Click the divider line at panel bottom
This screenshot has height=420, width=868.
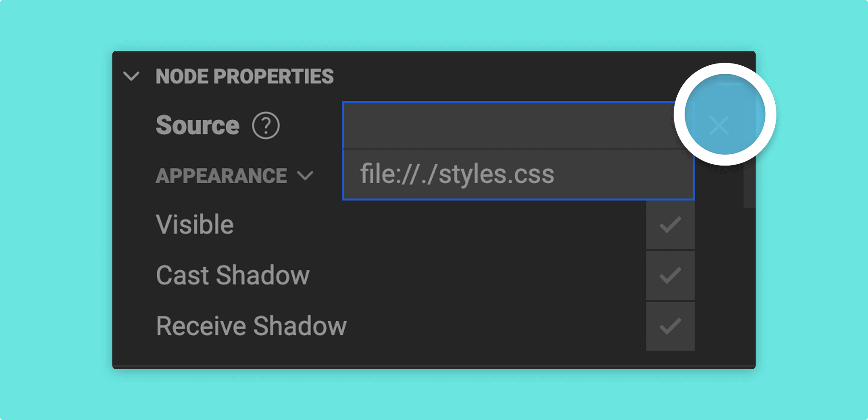[x=434, y=366]
